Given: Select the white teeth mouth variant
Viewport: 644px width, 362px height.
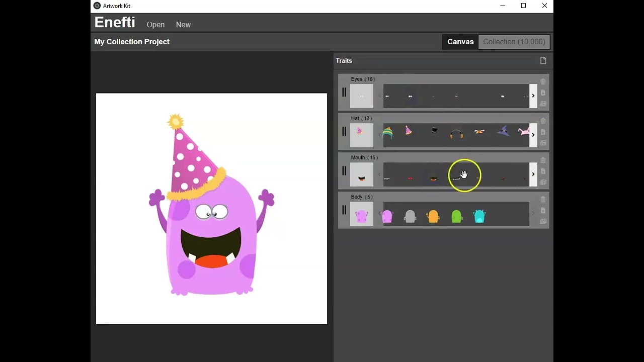Looking at the screenshot, I should 387,178.
